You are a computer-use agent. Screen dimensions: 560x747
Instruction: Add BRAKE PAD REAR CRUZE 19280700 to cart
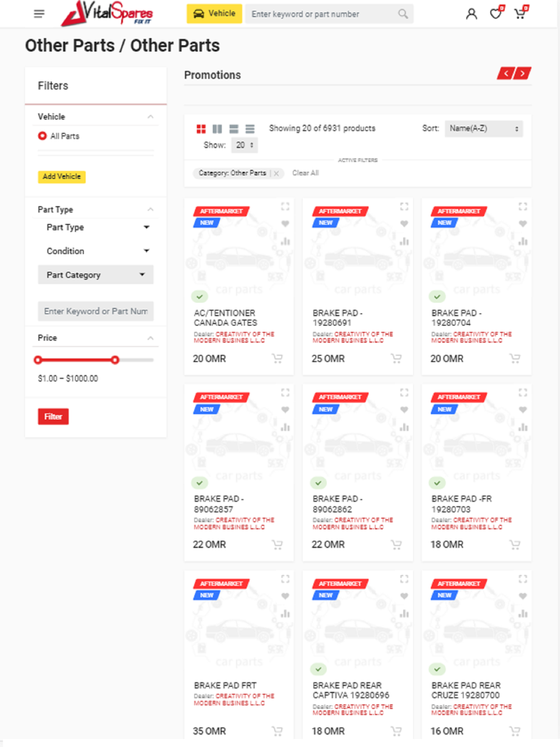coord(515,731)
